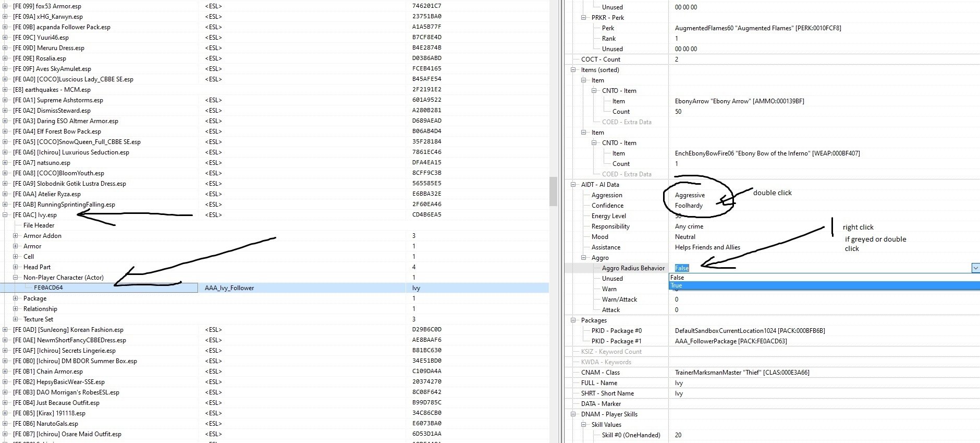980x443 pixels.
Task: Collapse the Items (sorted) section
Action: coord(573,70)
